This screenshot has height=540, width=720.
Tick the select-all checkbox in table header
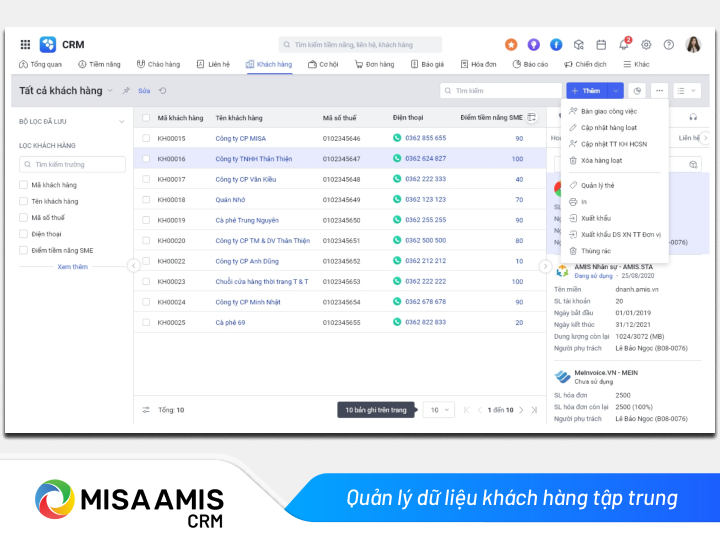pyautogui.click(x=146, y=118)
